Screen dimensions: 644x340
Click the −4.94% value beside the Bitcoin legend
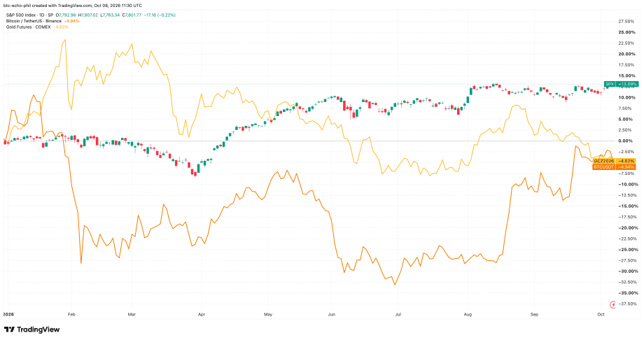[x=71, y=21]
